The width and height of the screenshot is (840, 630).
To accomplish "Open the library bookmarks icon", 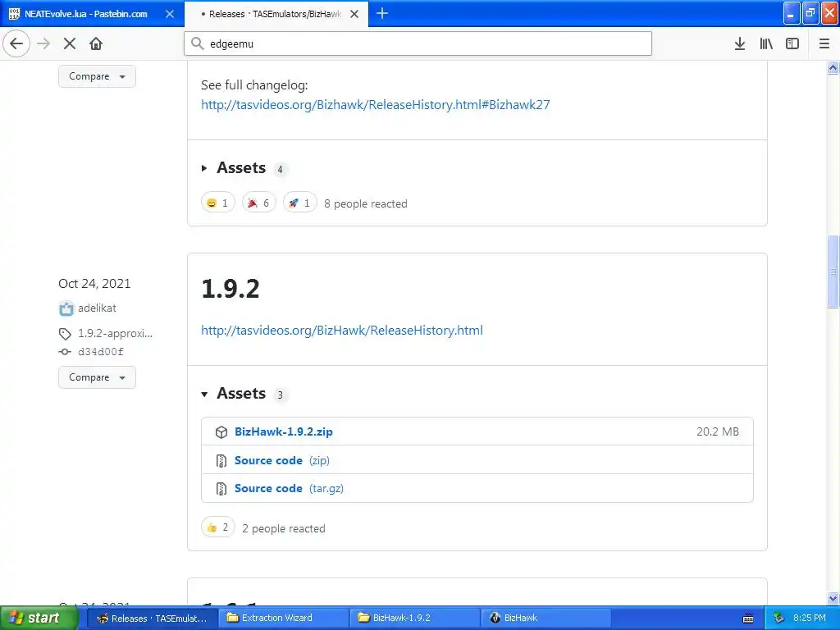I will tap(766, 43).
